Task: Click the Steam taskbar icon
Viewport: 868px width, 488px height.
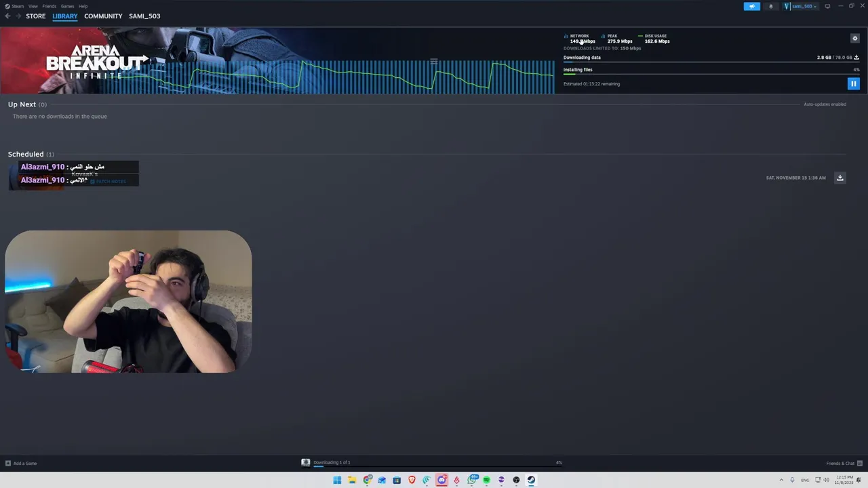Action: click(x=531, y=480)
